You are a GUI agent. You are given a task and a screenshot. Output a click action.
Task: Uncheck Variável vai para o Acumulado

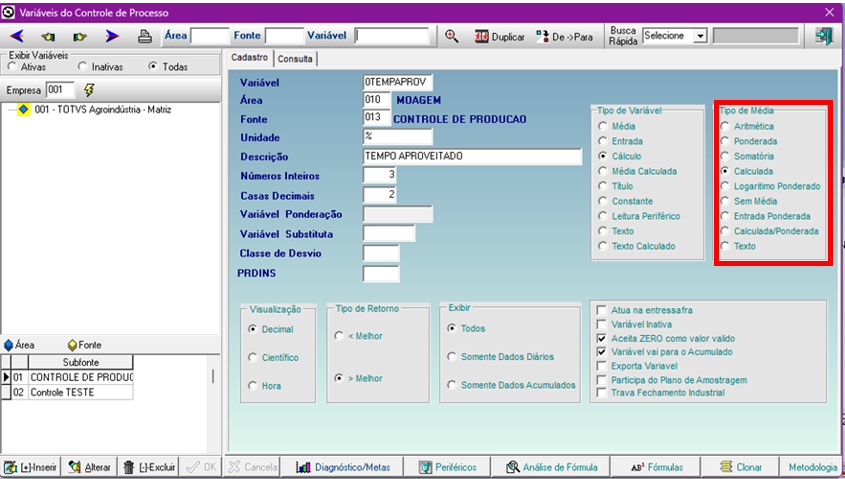(602, 352)
